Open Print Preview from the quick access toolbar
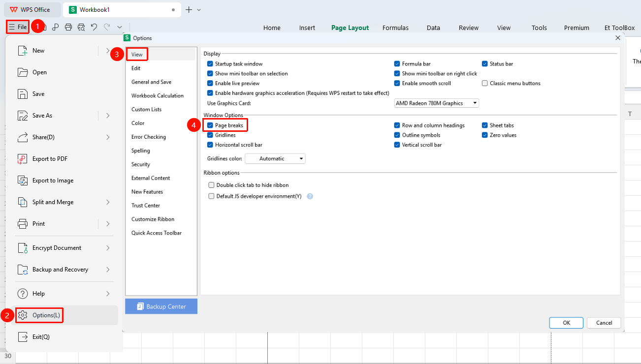The image size is (641, 364). [x=81, y=27]
